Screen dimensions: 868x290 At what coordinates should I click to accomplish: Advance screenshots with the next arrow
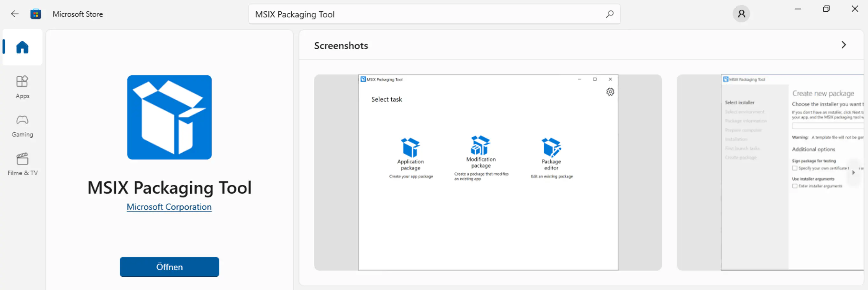853,172
